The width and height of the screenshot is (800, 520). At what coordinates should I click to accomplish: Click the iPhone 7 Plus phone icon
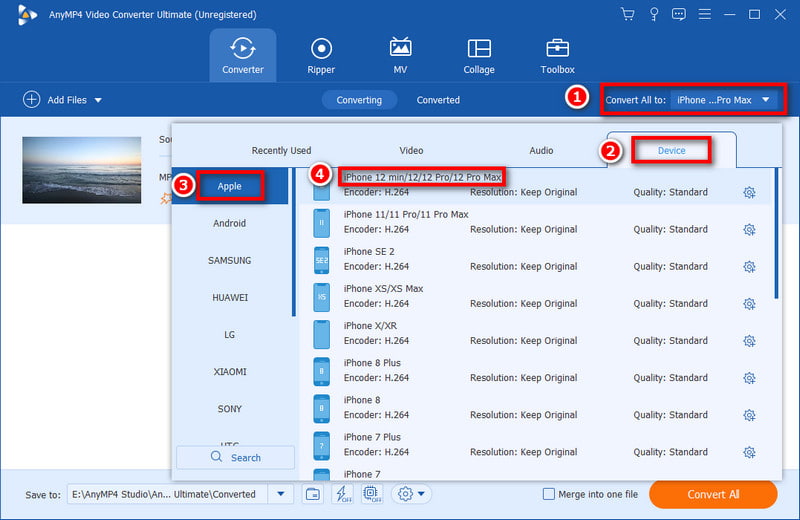point(321,446)
